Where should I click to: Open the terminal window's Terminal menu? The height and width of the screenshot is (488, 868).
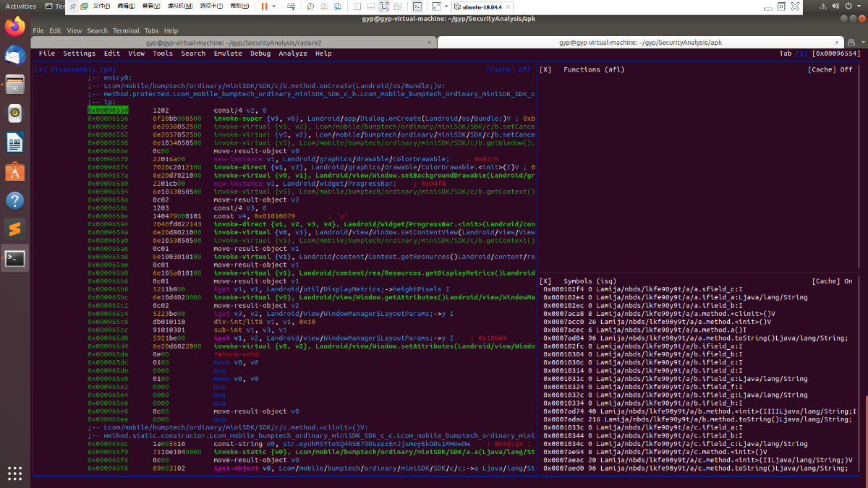[126, 31]
